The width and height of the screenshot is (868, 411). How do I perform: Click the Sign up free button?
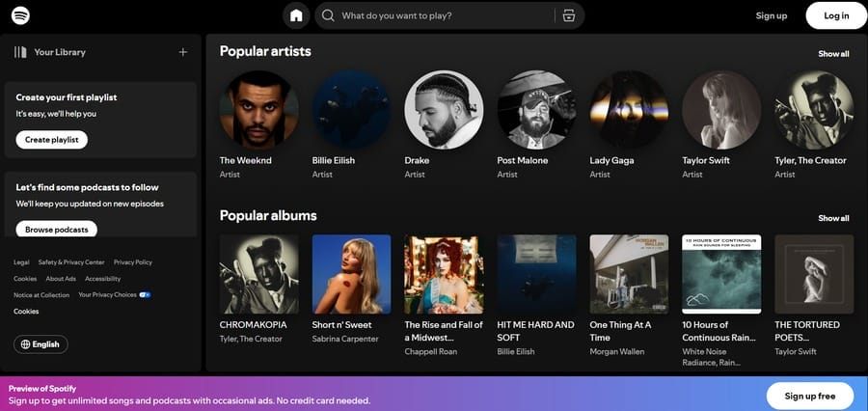click(x=810, y=396)
